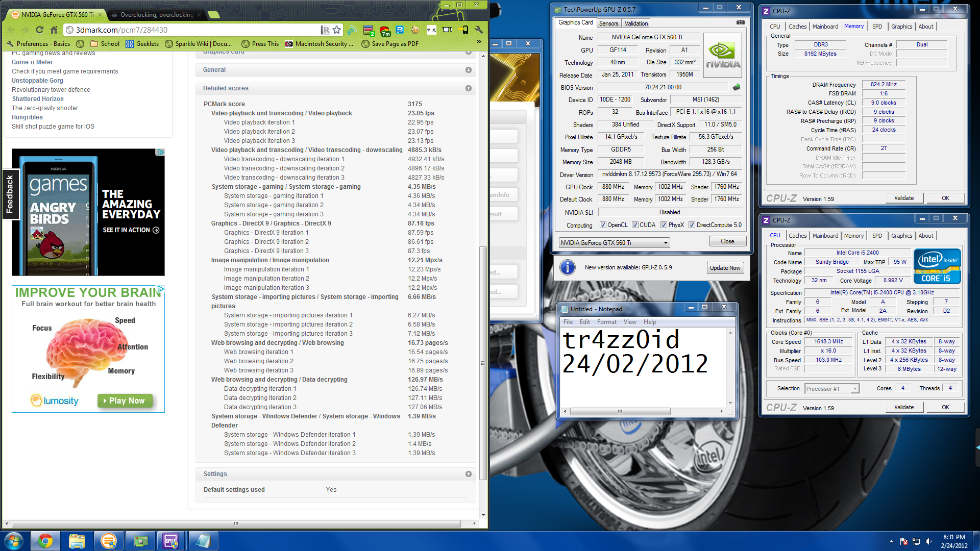Viewport: 980px width, 551px height.
Task: Click OK in the lower CPU-Z window
Action: tap(945, 407)
